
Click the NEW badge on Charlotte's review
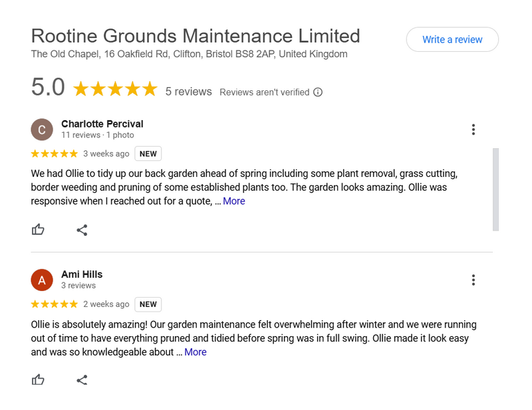click(148, 154)
